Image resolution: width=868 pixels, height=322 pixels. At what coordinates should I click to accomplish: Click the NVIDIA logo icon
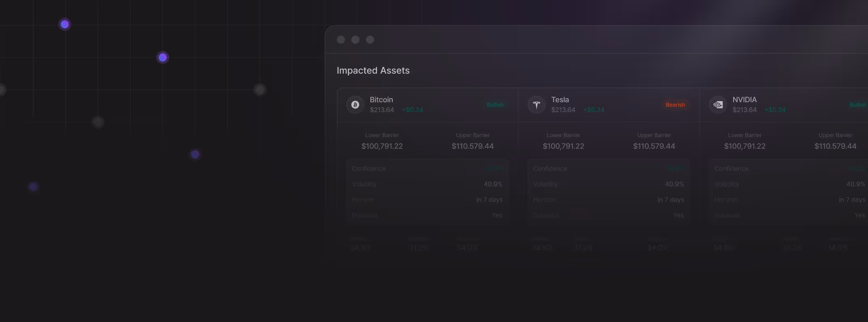718,105
